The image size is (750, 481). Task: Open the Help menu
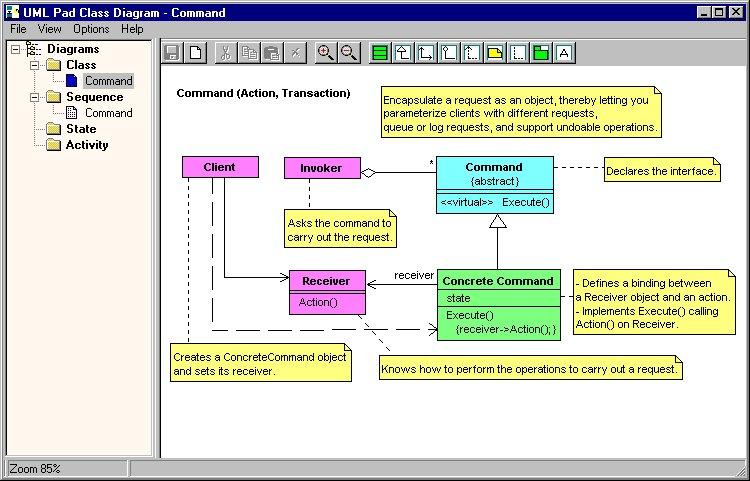tap(132, 29)
